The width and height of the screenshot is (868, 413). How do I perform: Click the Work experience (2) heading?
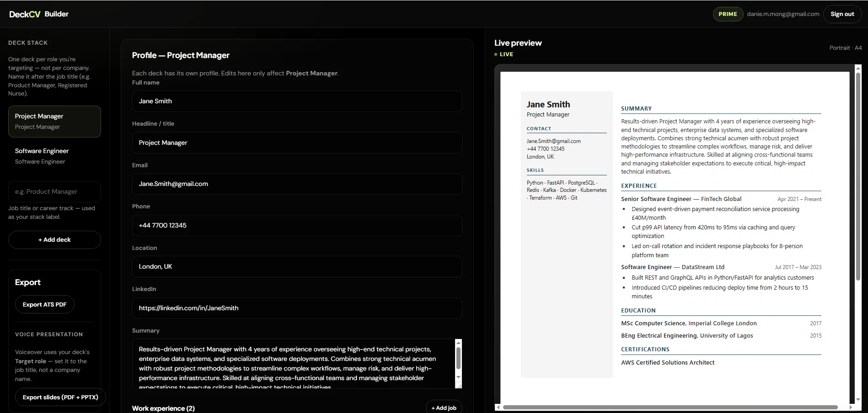pyautogui.click(x=163, y=408)
